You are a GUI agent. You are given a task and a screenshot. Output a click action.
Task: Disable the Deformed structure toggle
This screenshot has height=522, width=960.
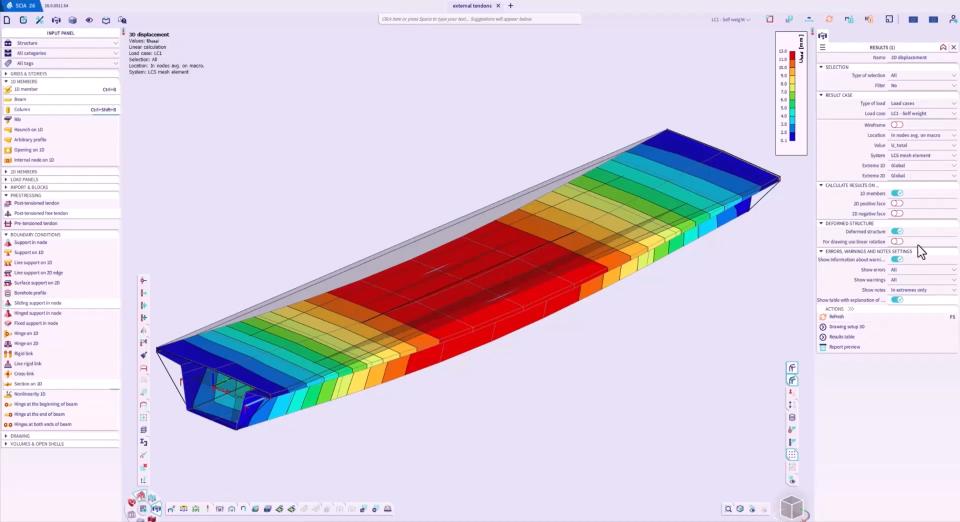897,231
